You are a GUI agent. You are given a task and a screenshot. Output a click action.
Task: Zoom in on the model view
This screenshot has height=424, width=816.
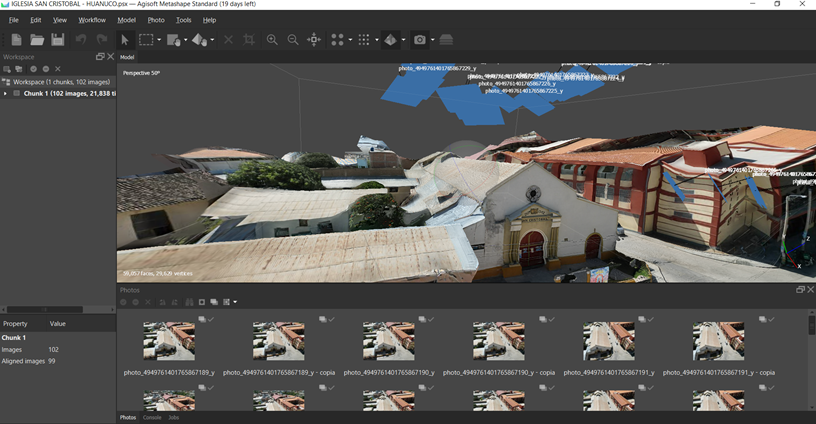(x=272, y=40)
